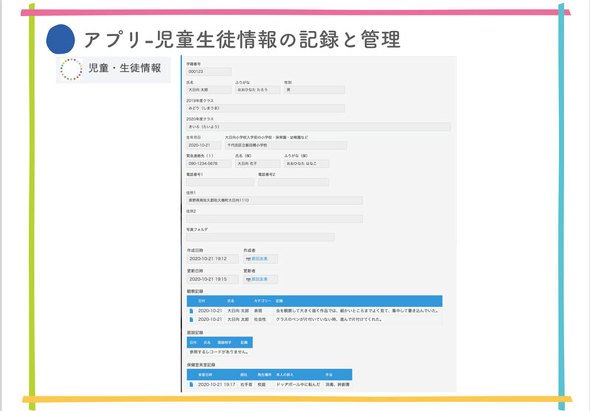Click the 2020 class field
The width and height of the screenshot is (590, 411).
pos(318,127)
